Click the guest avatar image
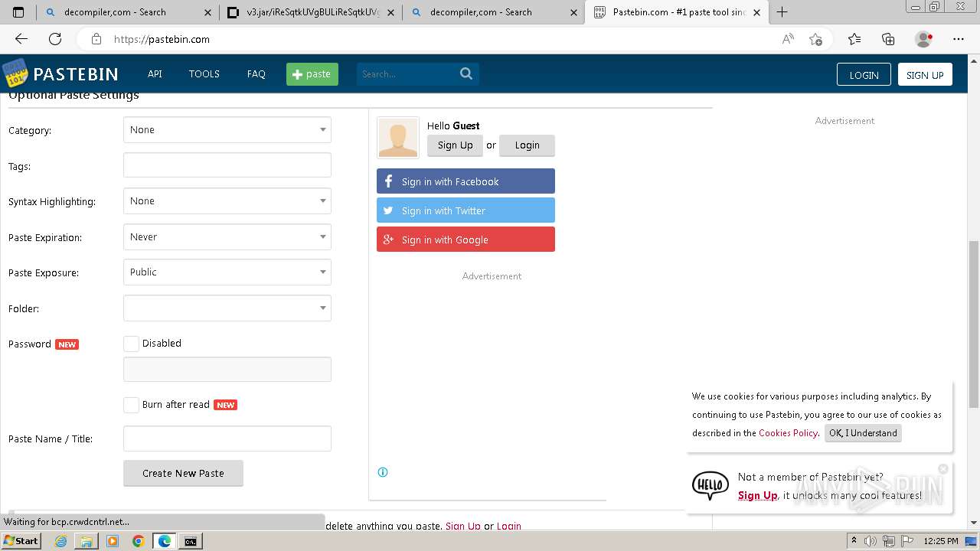This screenshot has height=551, width=980. click(x=398, y=137)
